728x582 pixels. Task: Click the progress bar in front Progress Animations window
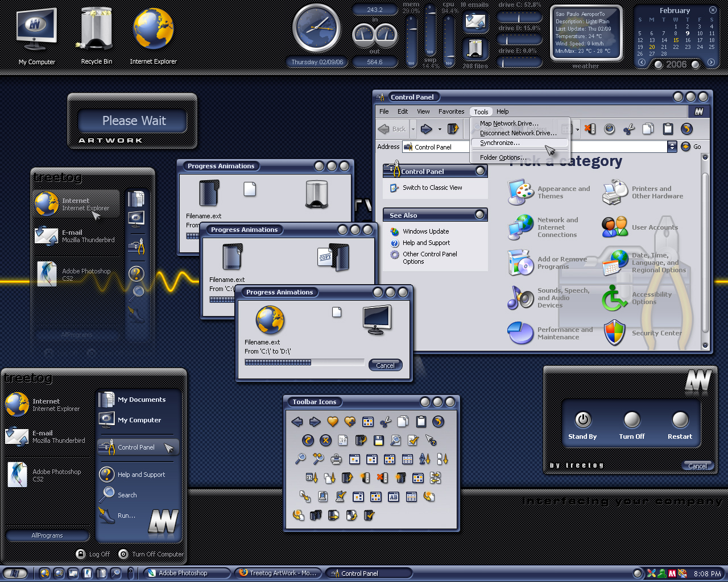304,362
